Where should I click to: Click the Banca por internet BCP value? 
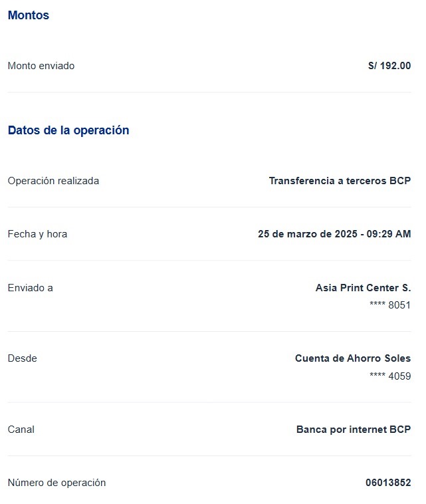click(354, 430)
